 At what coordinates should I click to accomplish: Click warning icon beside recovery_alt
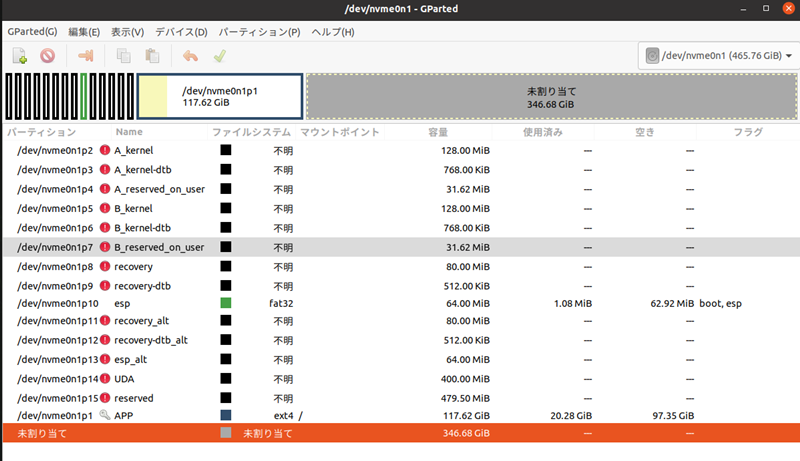(x=105, y=320)
